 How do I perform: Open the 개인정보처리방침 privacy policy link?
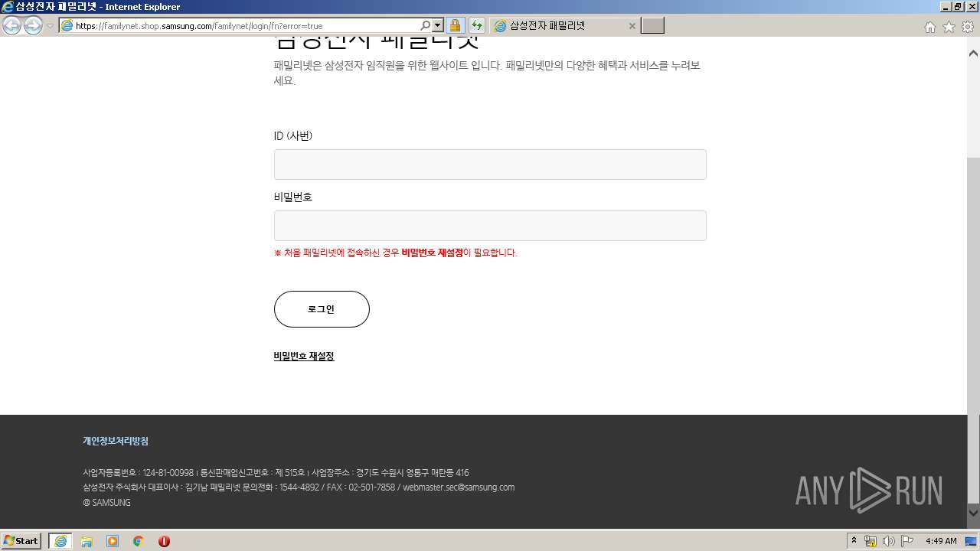tap(116, 441)
